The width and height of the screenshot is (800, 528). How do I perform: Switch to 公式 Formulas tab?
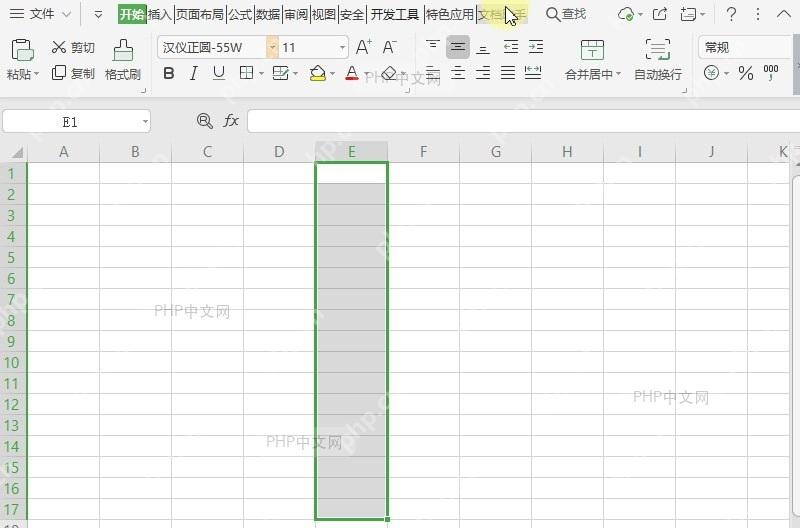tap(240, 14)
